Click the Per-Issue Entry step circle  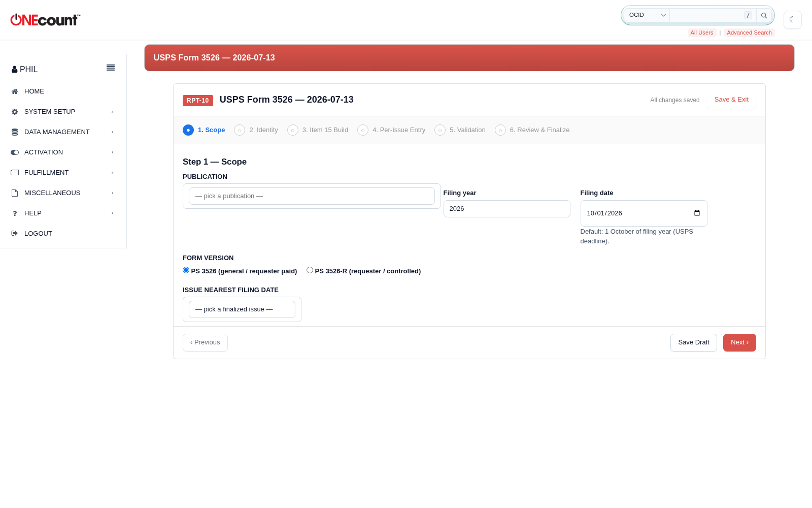[363, 130]
